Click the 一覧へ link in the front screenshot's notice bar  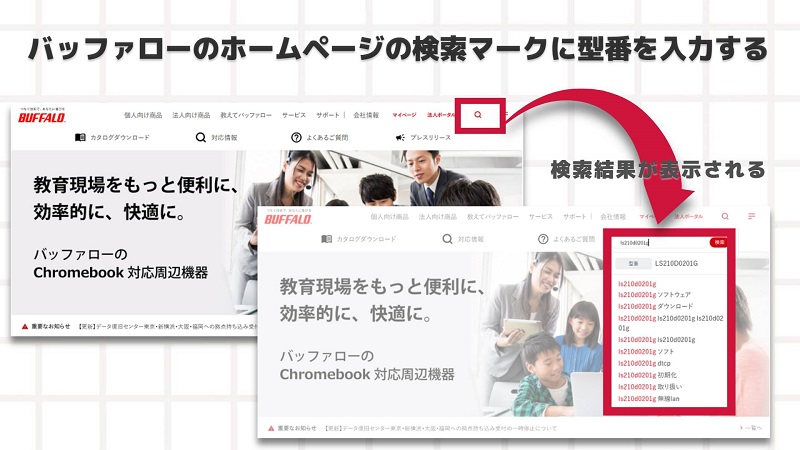[x=751, y=428]
